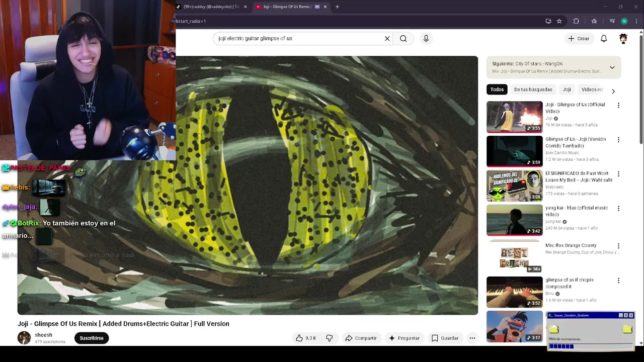Open options for Joji Official Video
The height and width of the screenshot is (362, 644).
618,105
